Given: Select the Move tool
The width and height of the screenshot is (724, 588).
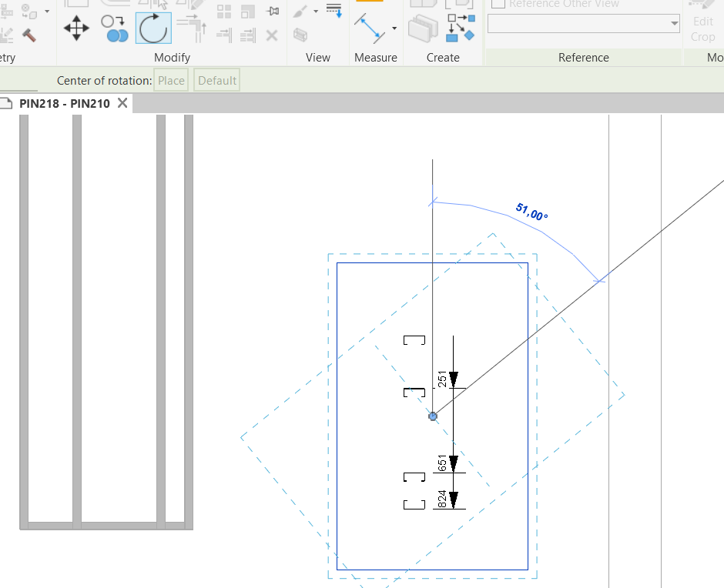Looking at the screenshot, I should click(77, 28).
